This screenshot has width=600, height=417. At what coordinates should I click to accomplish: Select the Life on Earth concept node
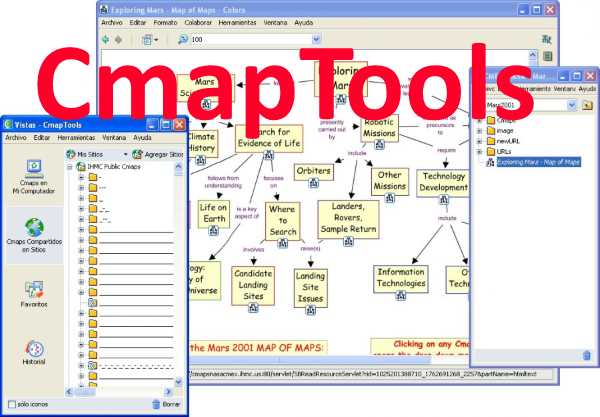(214, 213)
